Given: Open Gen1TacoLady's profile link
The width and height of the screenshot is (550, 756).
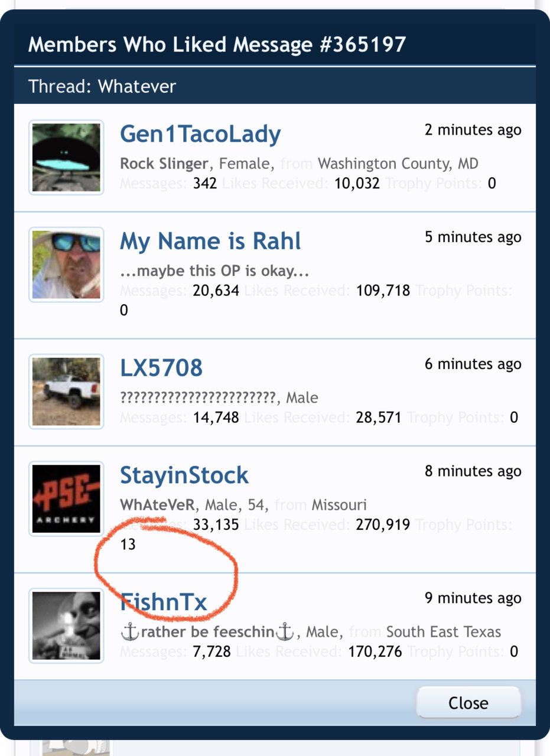Looking at the screenshot, I should click(200, 135).
